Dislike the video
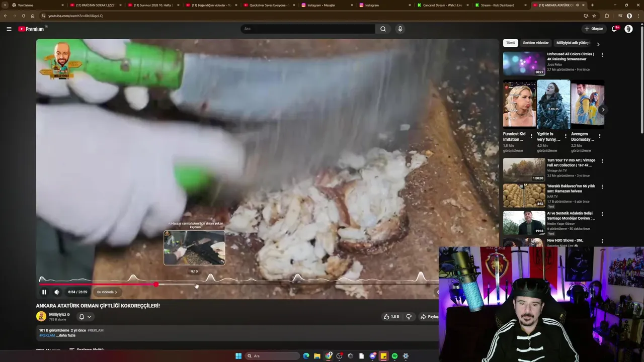 [409, 317]
